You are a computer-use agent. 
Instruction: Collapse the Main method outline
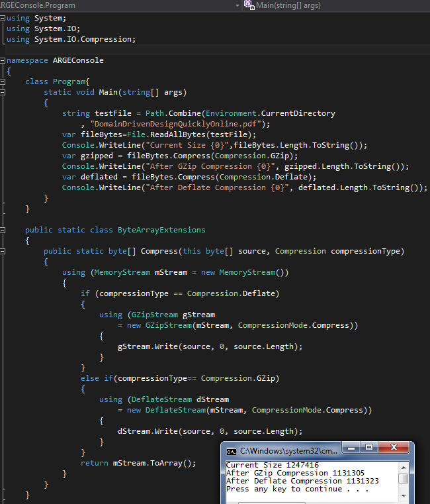tap(3, 92)
